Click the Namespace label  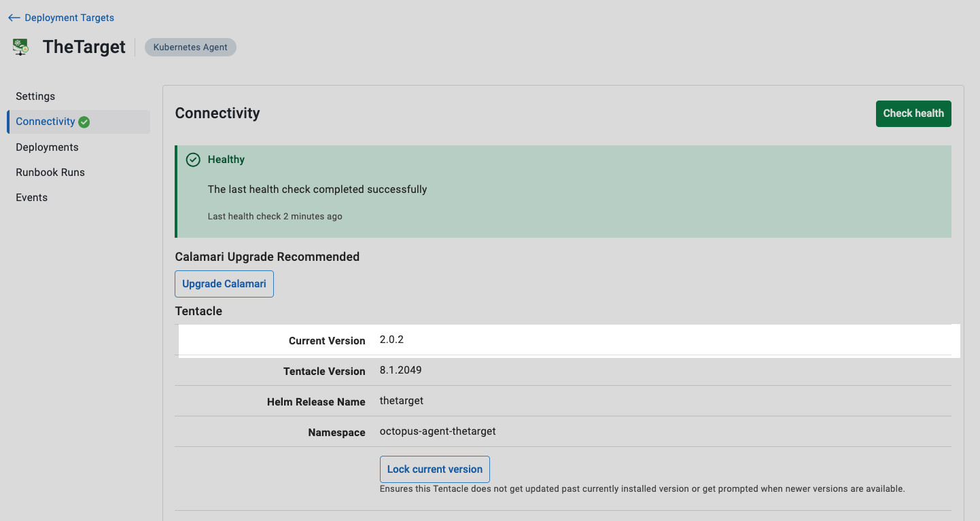click(x=336, y=433)
